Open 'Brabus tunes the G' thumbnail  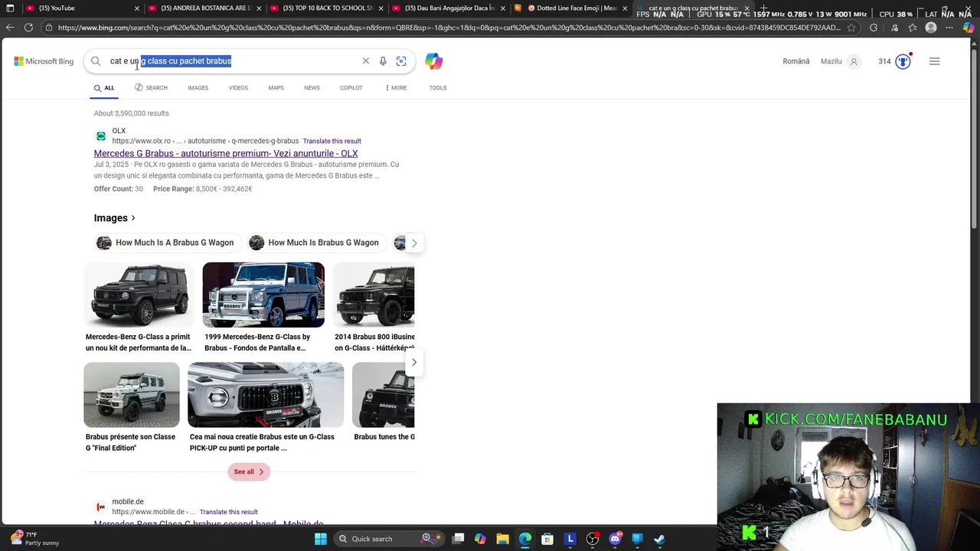[x=383, y=395]
